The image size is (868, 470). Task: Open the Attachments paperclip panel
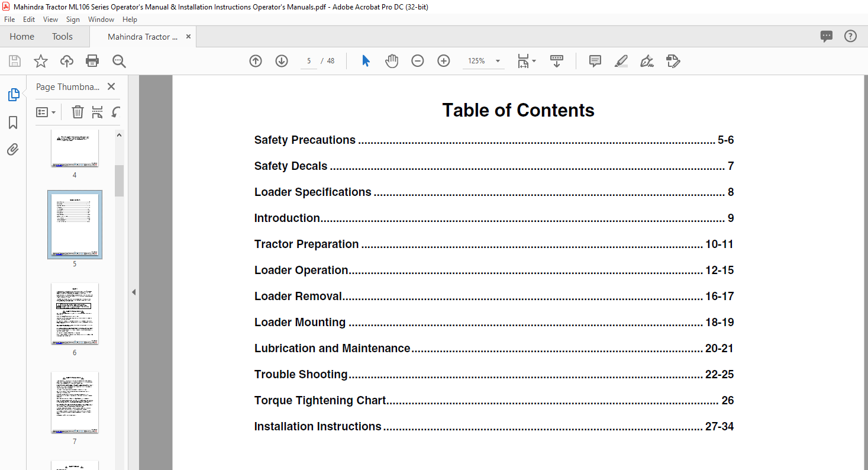tap(13, 149)
